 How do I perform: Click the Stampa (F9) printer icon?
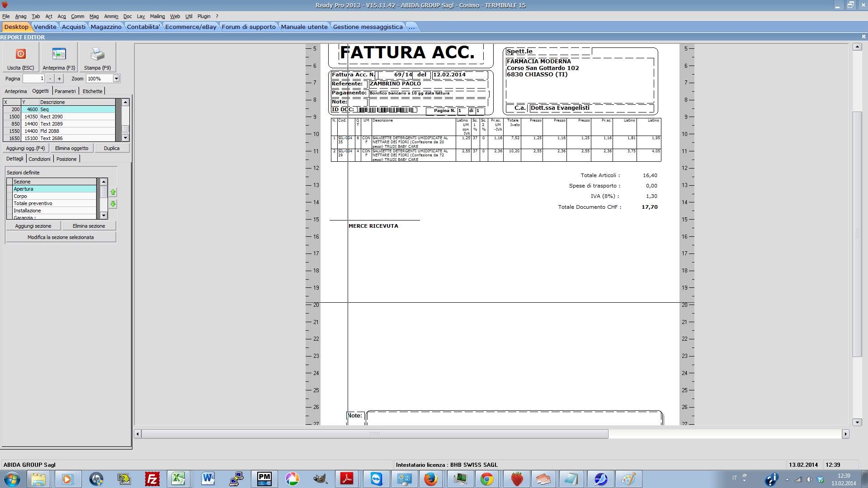click(97, 54)
